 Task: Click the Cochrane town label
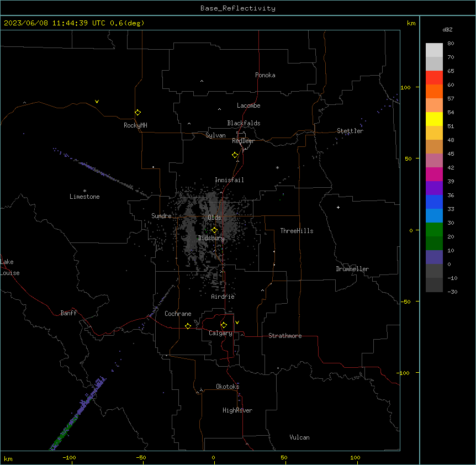[178, 314]
